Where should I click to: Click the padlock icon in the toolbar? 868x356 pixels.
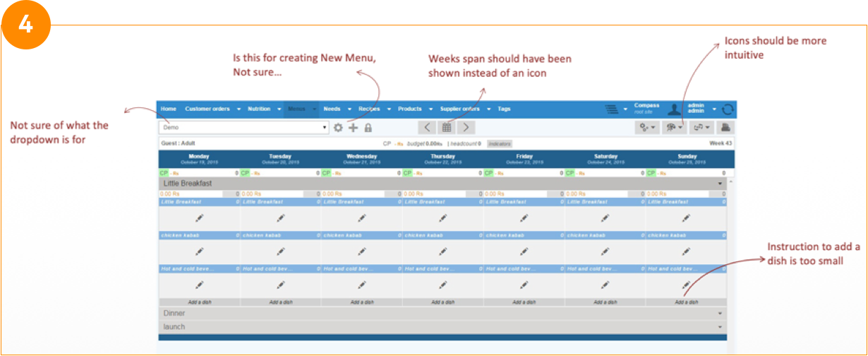pos(368,128)
